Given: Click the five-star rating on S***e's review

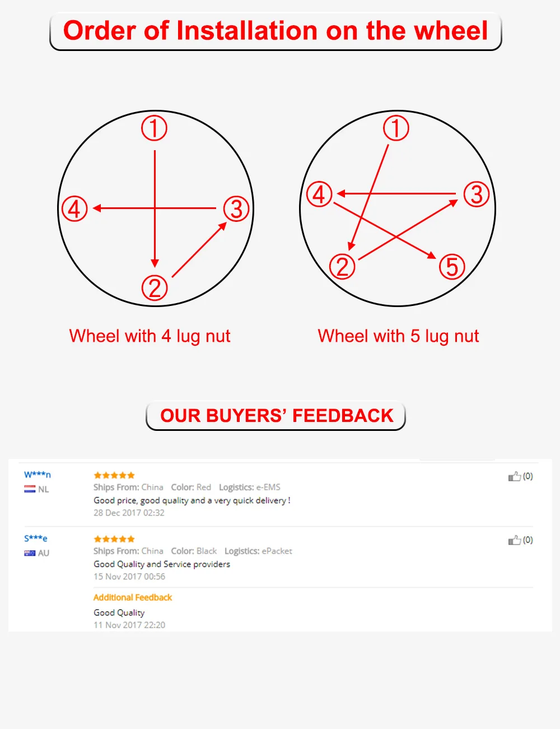Looking at the screenshot, I should coord(114,539).
